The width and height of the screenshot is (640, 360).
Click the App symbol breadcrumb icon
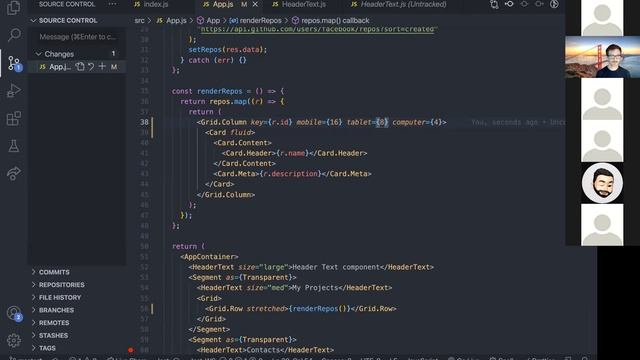click(x=200, y=20)
